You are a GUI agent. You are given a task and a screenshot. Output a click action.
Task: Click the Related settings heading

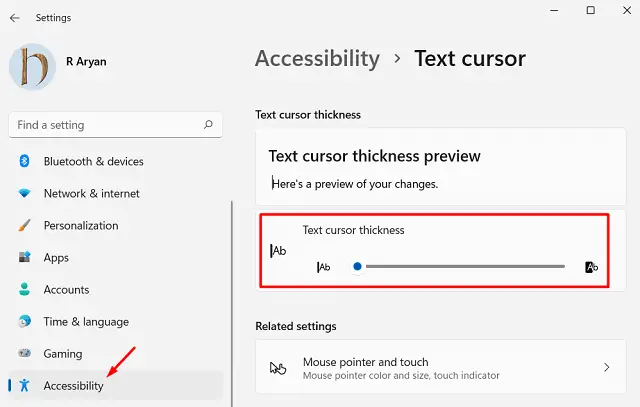(296, 327)
